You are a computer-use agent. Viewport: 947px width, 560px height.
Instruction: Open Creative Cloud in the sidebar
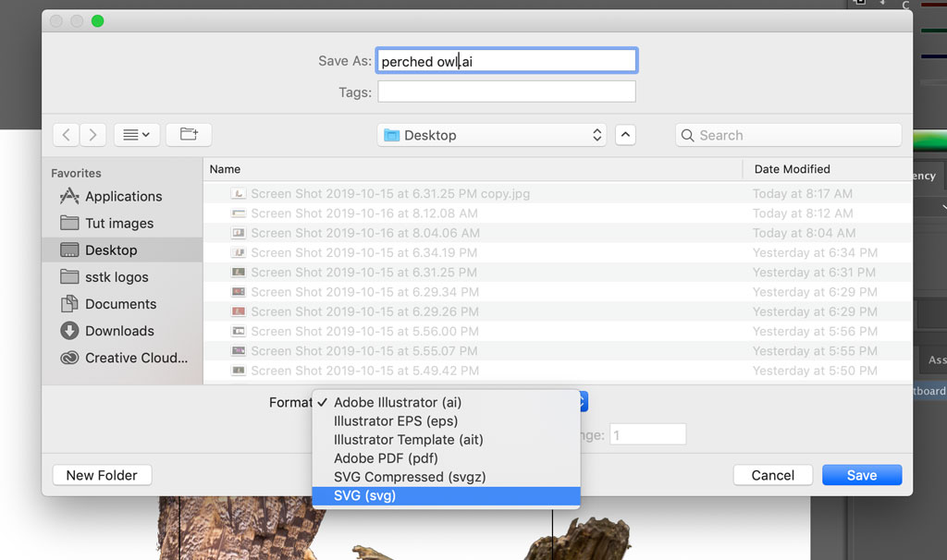coord(136,358)
